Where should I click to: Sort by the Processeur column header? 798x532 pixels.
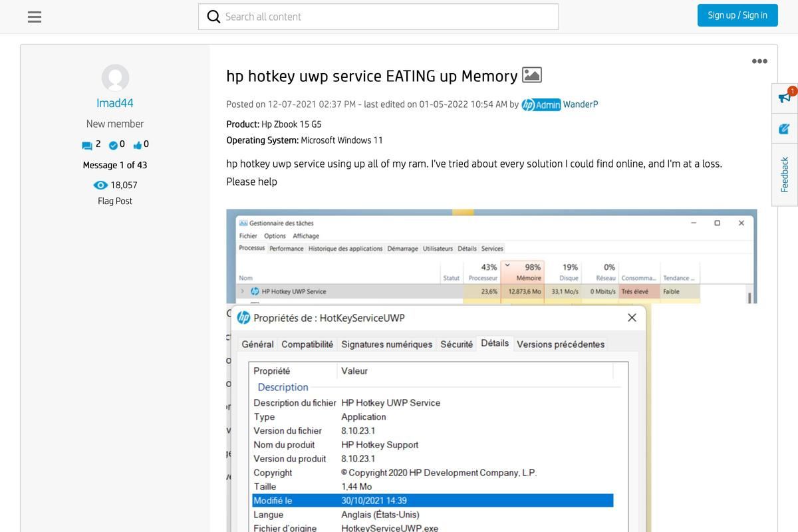[x=481, y=272]
